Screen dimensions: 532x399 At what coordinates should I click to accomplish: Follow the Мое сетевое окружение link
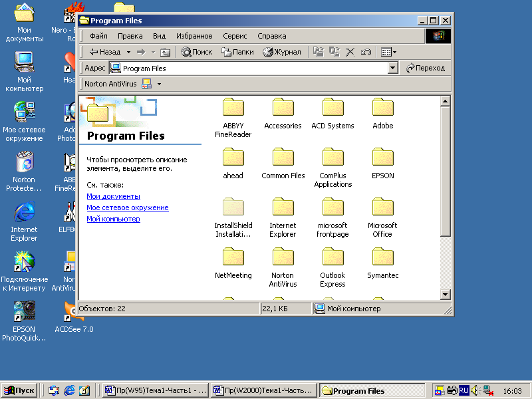tap(128, 207)
